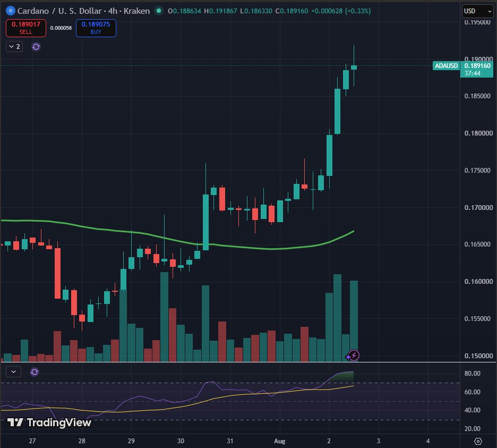Click the ADAUSD price label on axis
Screen dimensions: 497x448
(446, 66)
